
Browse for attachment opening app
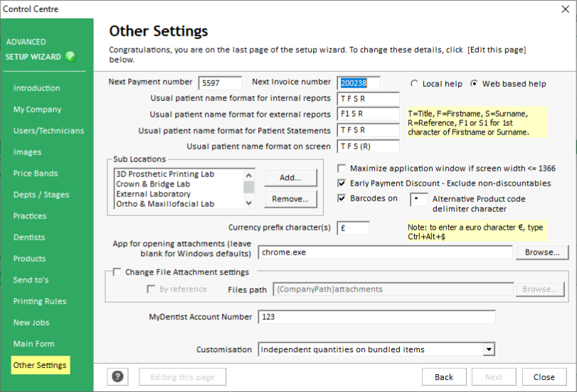(542, 253)
